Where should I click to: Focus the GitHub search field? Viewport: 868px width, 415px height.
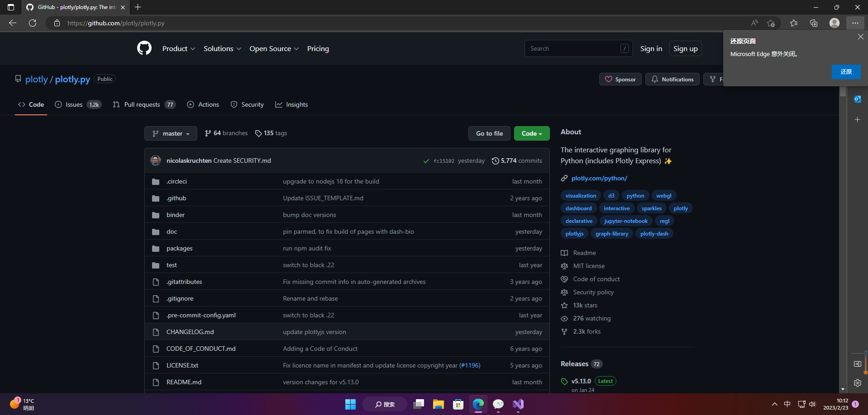coord(579,48)
